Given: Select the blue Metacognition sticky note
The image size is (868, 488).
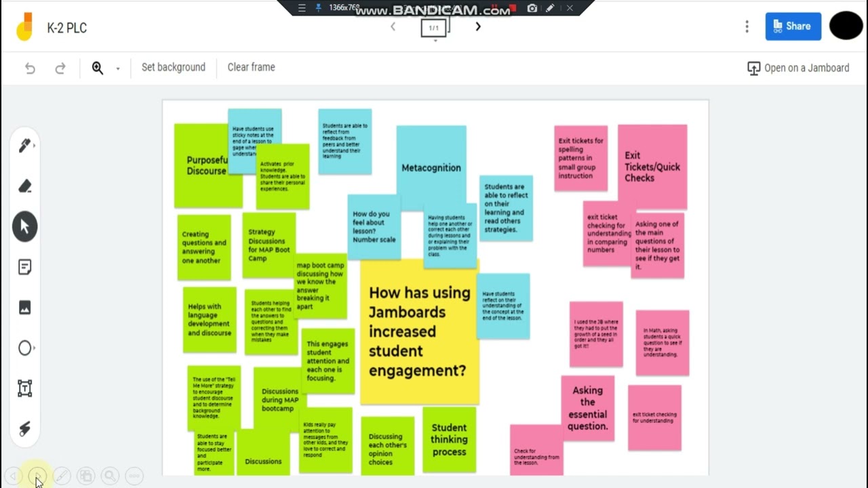Looking at the screenshot, I should [x=431, y=168].
